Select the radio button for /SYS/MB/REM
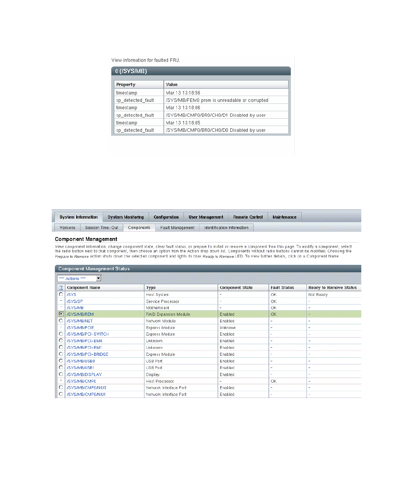420x504 pixels. 61,314
